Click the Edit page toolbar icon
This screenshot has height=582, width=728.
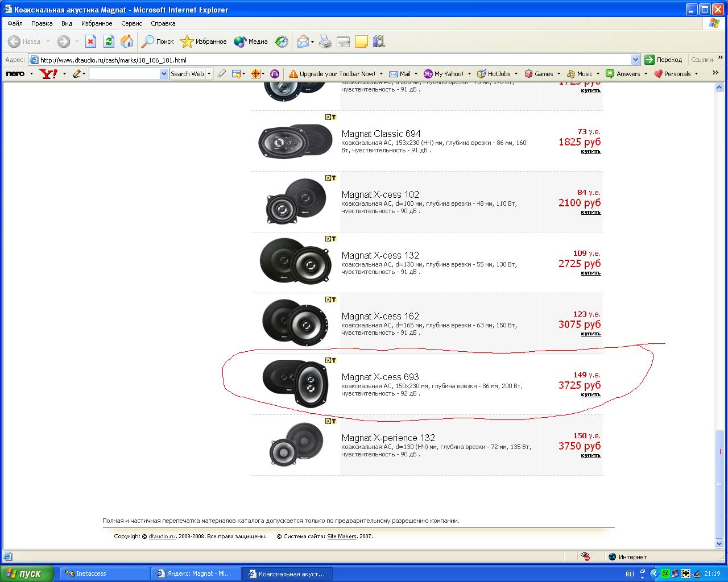point(343,41)
